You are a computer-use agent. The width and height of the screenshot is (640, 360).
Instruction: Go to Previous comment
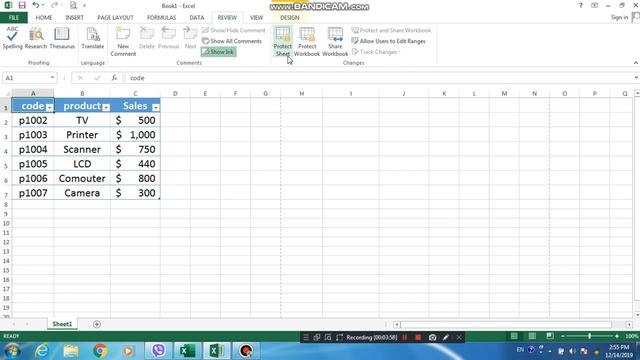pos(169,38)
